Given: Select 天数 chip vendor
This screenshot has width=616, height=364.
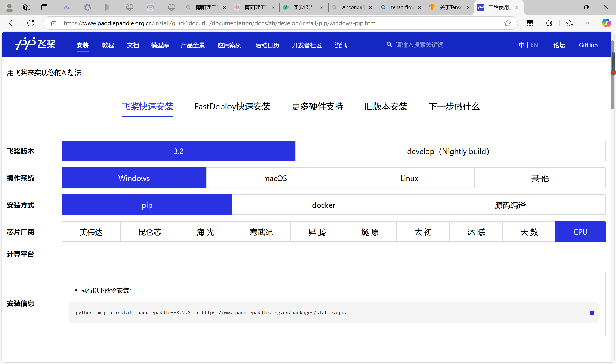Looking at the screenshot, I should (529, 232).
